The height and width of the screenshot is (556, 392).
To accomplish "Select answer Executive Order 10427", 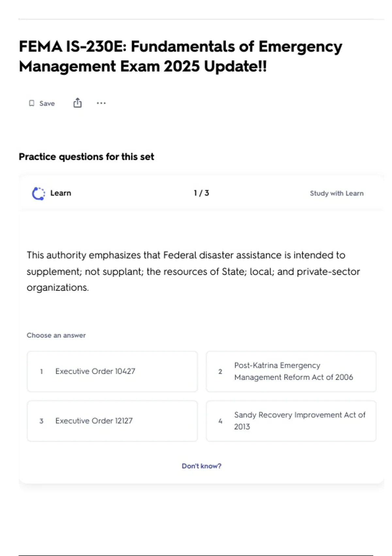I will click(112, 372).
